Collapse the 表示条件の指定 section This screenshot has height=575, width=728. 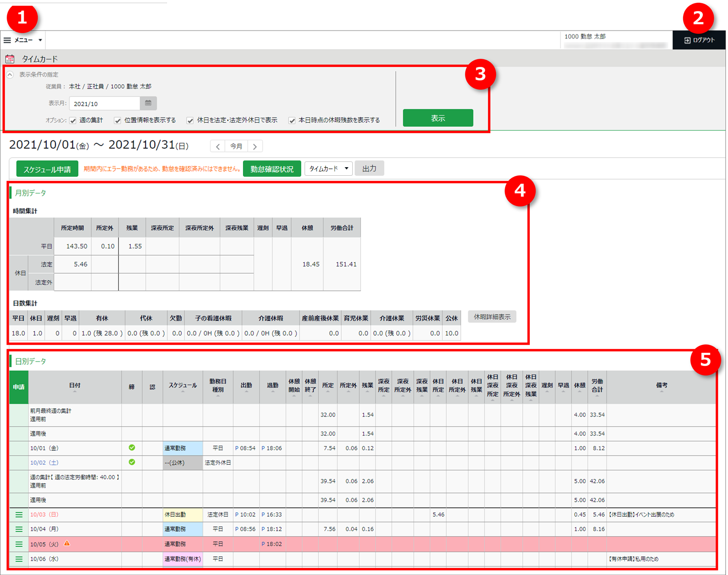[10, 75]
